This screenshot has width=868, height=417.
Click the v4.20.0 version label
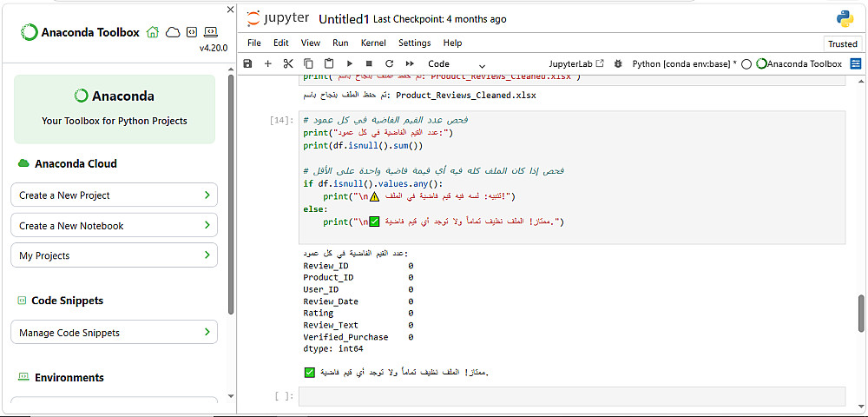click(214, 48)
